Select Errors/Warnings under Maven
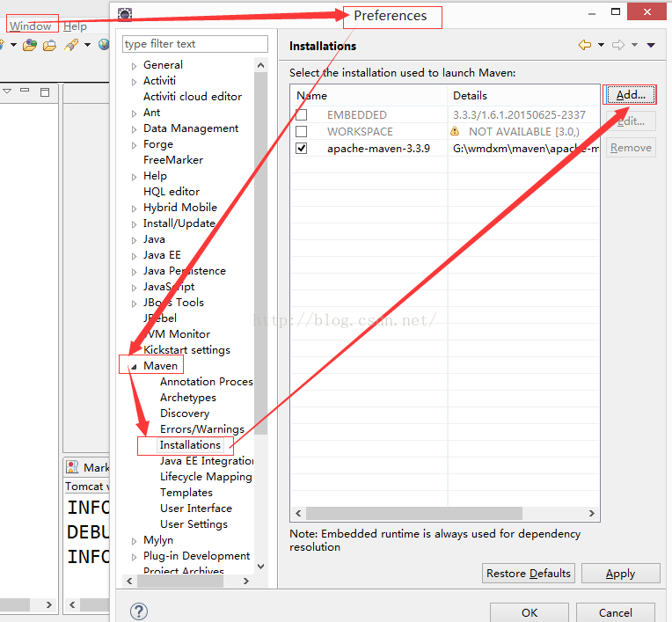The width and height of the screenshot is (672, 622). [x=202, y=429]
